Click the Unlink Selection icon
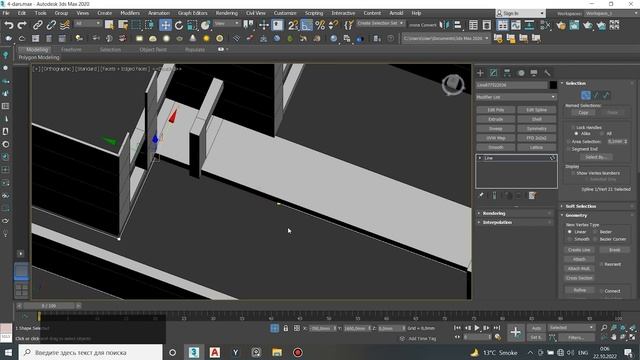This screenshot has width=640, height=360. (51, 25)
